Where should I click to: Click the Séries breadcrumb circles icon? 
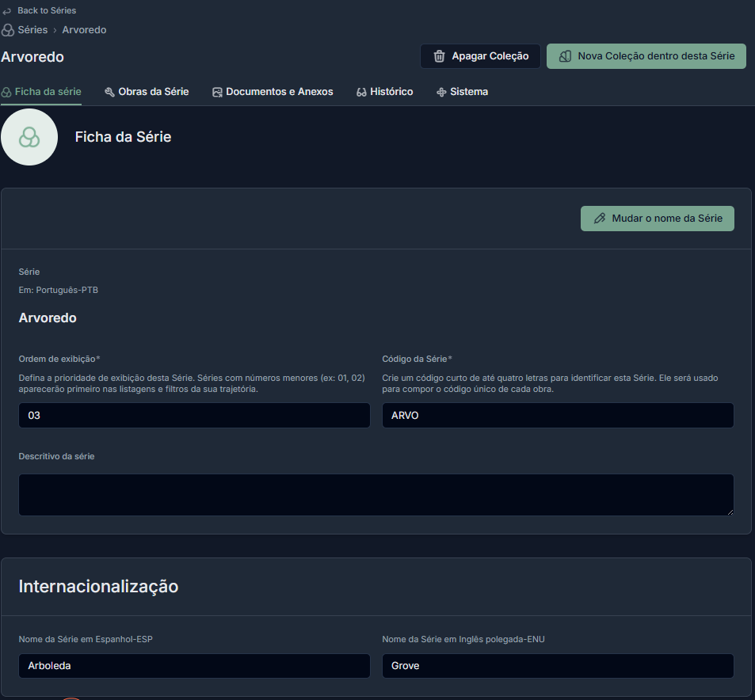click(8, 30)
